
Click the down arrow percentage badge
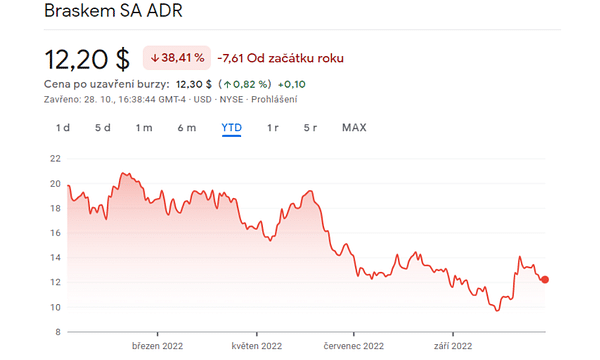coord(177,58)
